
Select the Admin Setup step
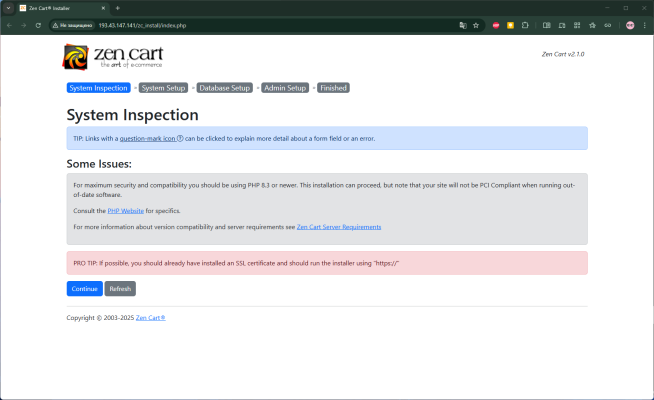(x=285, y=88)
